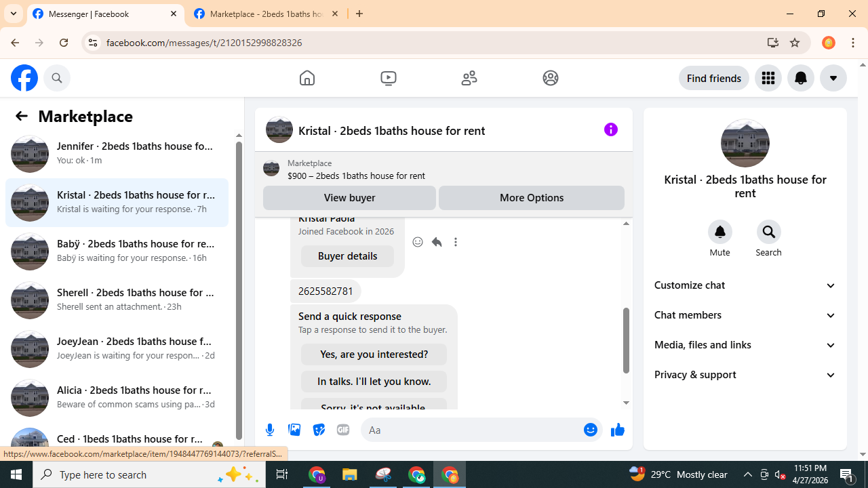Open Jennifer conversation in list
868x488 pixels.
[x=117, y=153]
